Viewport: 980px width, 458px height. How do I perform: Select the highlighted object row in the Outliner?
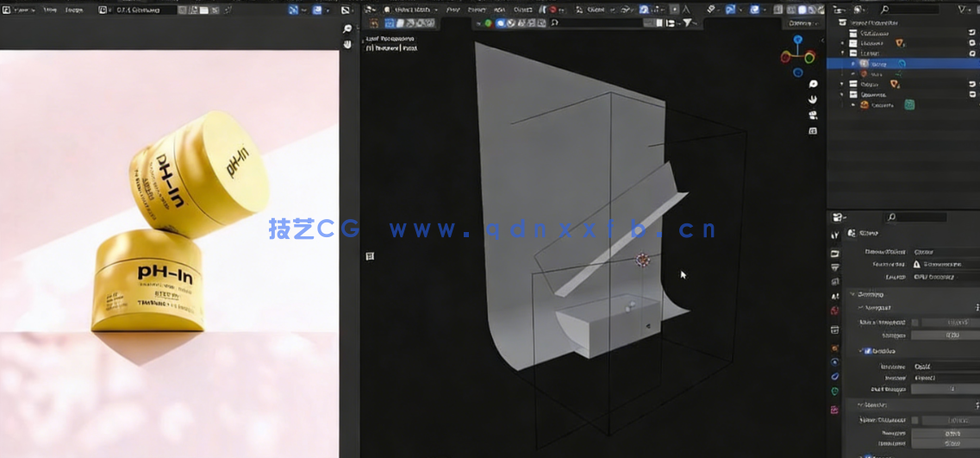903,63
